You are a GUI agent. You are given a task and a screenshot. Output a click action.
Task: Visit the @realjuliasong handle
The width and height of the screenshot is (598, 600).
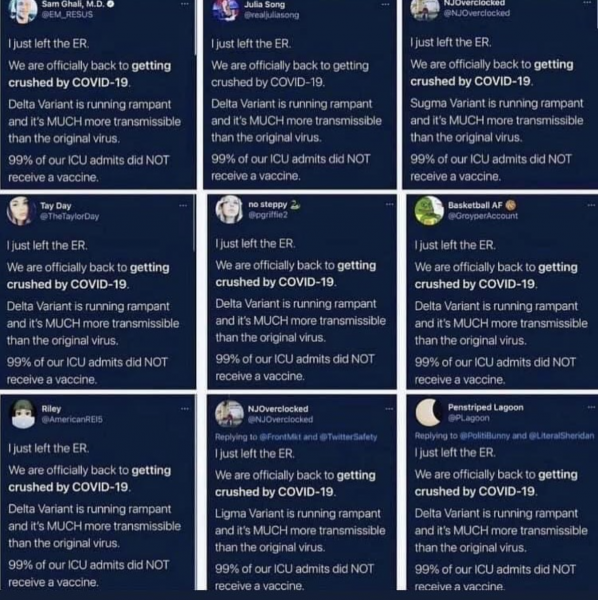[x=272, y=15]
